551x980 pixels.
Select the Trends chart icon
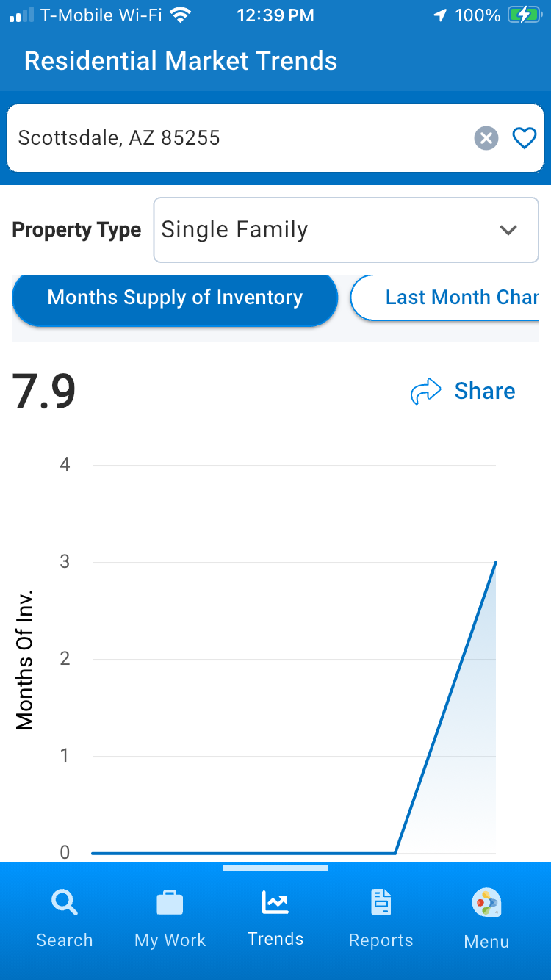click(x=275, y=902)
